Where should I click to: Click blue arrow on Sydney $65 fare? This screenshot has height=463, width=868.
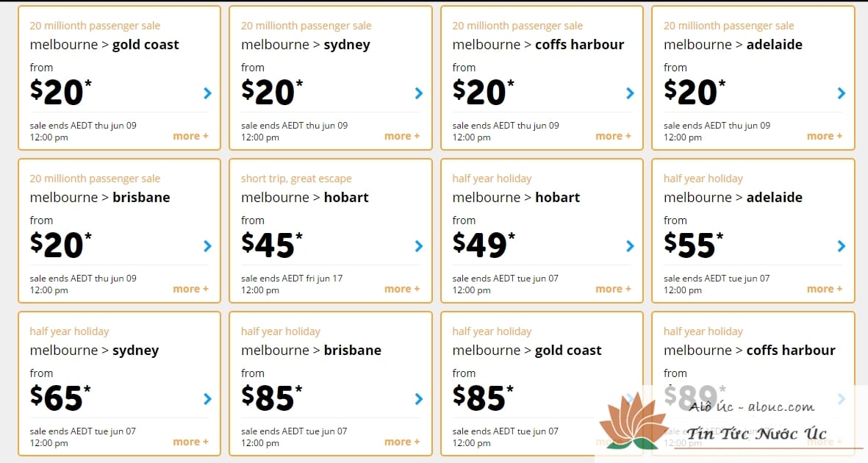[207, 399]
